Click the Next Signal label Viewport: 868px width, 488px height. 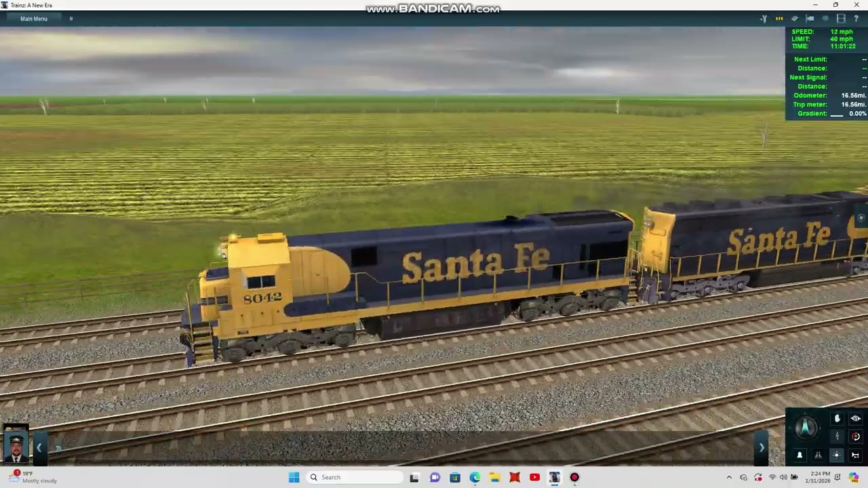click(808, 77)
